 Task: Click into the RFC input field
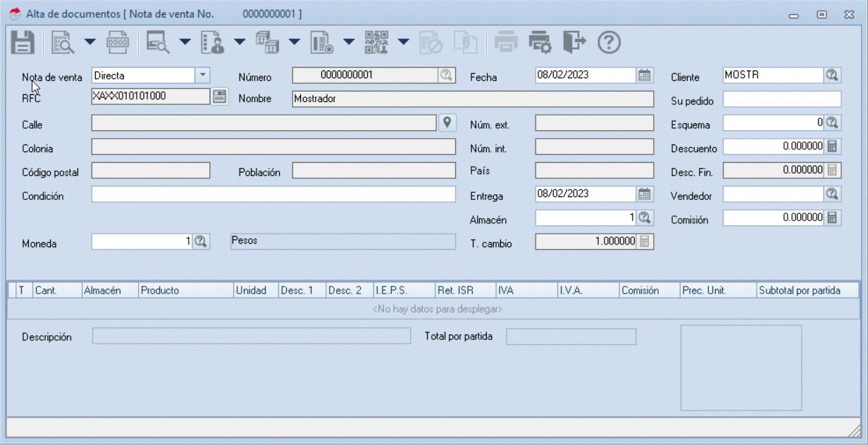(x=151, y=96)
